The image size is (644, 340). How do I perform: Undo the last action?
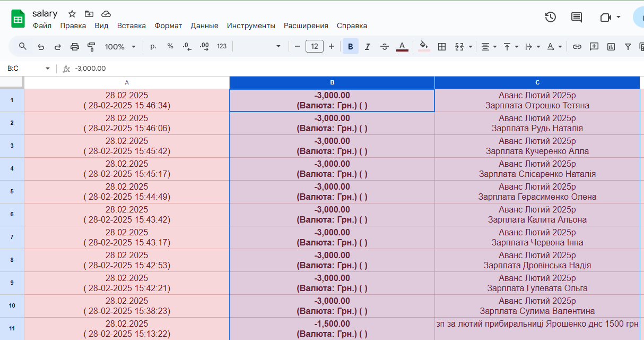pos(41,47)
